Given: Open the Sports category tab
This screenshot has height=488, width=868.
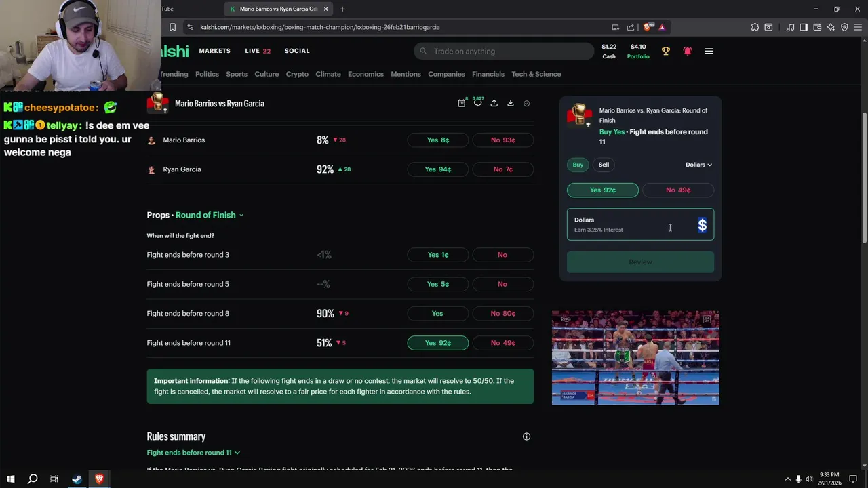Looking at the screenshot, I should pos(237,74).
